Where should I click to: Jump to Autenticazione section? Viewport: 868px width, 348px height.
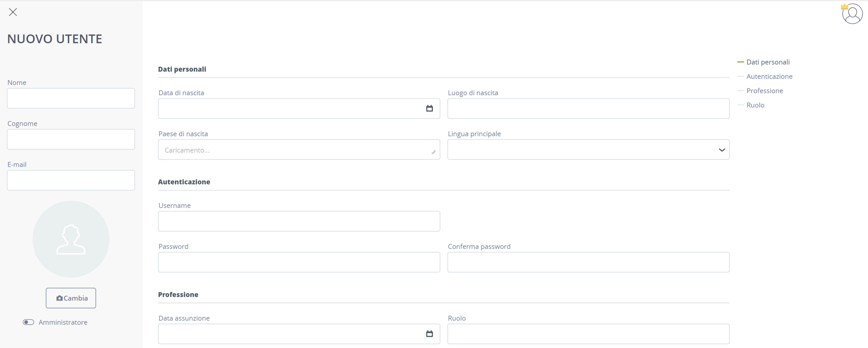tap(769, 76)
